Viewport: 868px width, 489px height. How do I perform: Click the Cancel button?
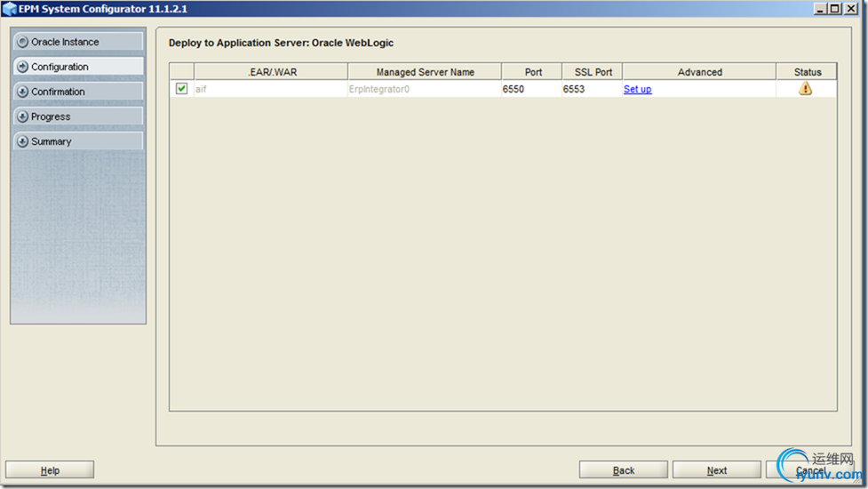tap(810, 469)
